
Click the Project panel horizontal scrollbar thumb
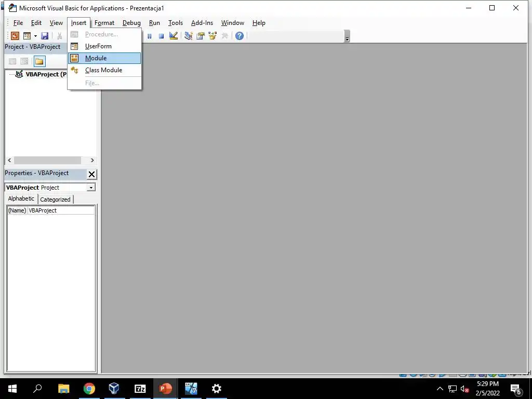pos(47,160)
